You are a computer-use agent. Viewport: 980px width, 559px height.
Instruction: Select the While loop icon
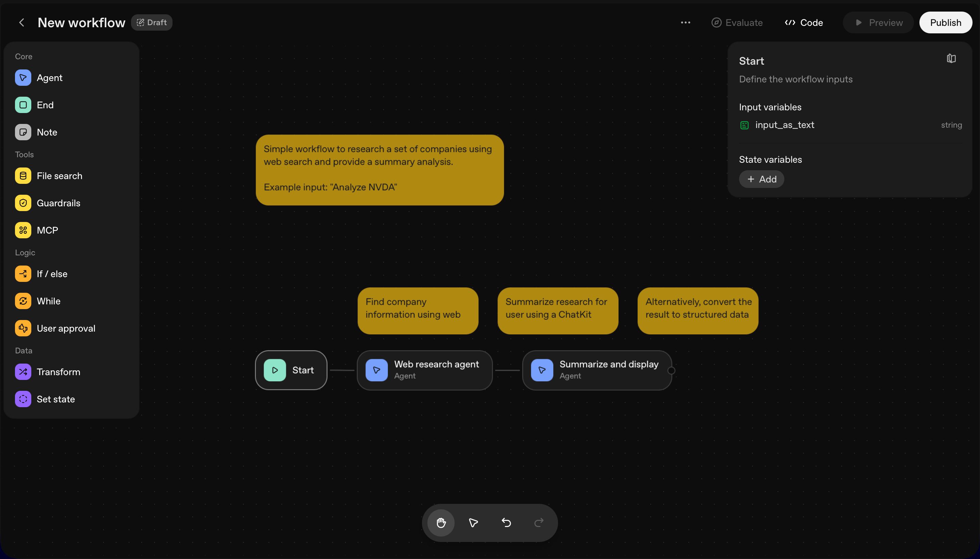click(23, 301)
